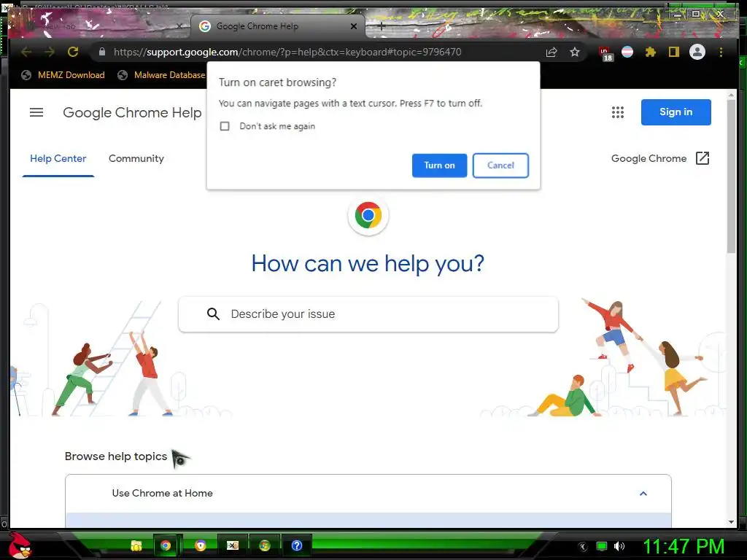Click the Describe your issue search field
Image resolution: width=747 pixels, height=560 pixels.
tap(368, 314)
